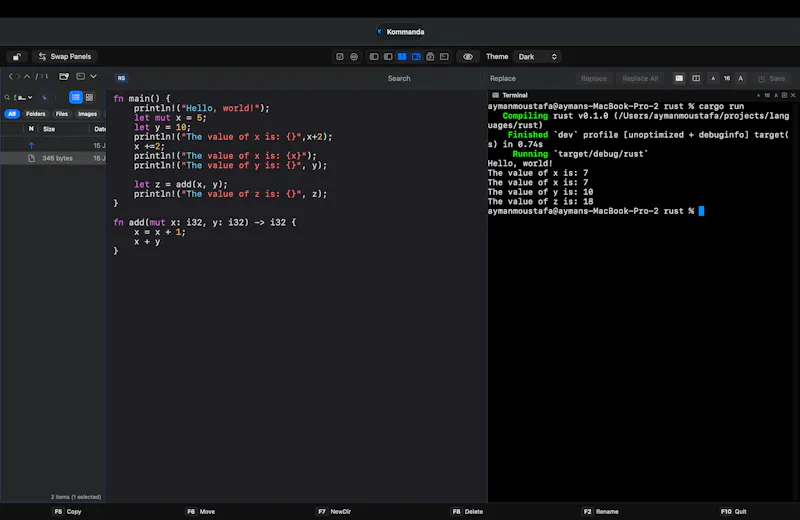Sort by the Size column header
Viewport: 800px width, 520px height.
tap(49, 129)
